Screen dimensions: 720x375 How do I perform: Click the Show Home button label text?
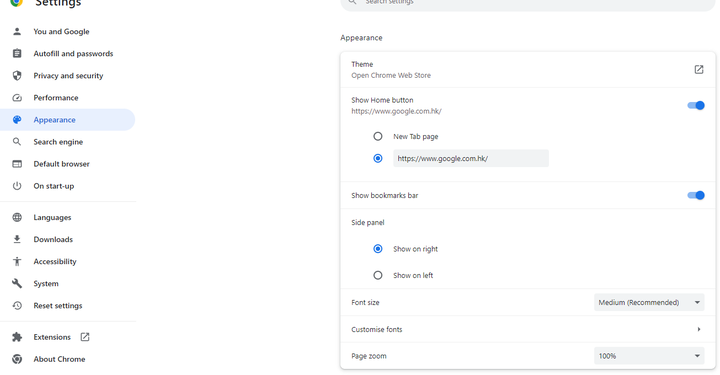[382, 100]
